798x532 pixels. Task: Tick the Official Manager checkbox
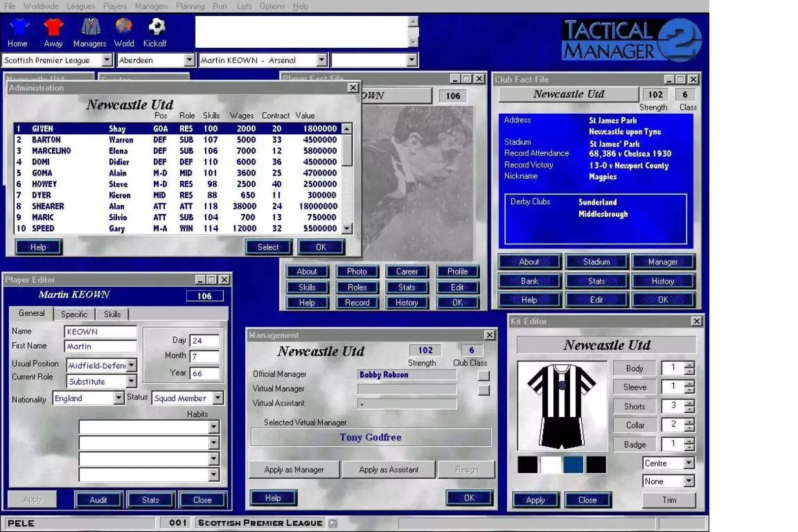(x=484, y=375)
